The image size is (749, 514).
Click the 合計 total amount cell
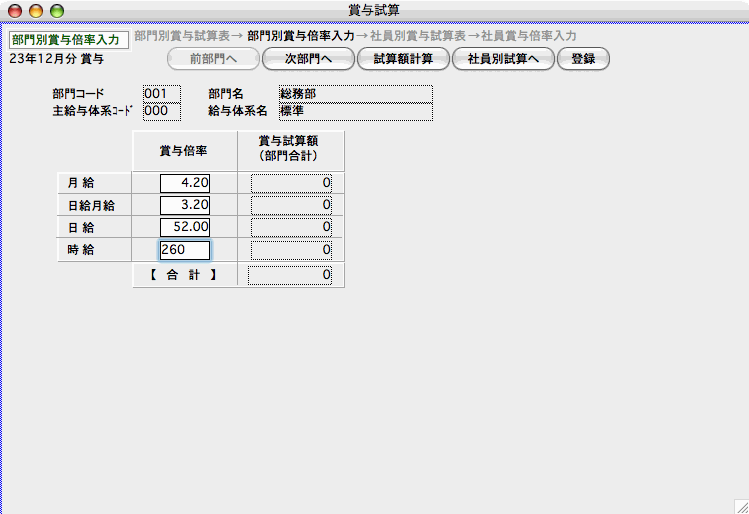click(291, 275)
